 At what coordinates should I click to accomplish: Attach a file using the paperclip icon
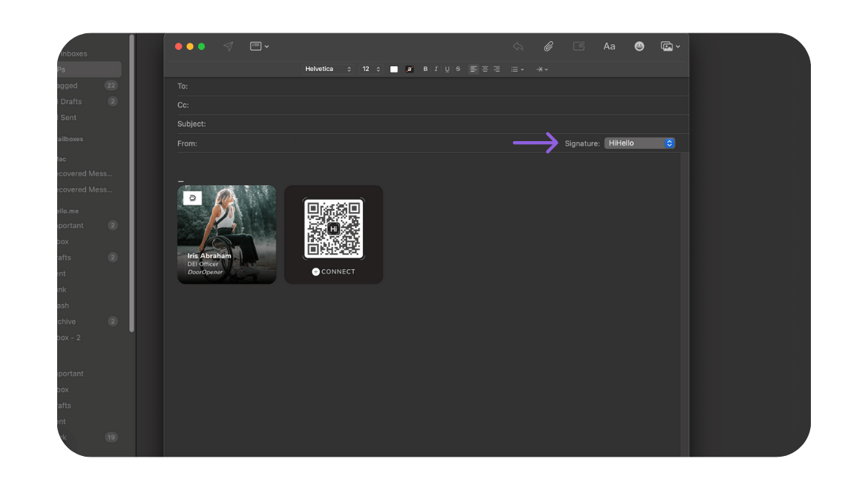coord(548,46)
